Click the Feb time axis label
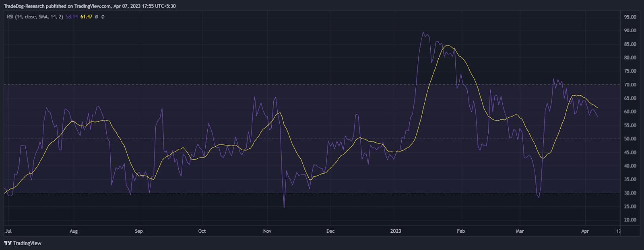 (x=461, y=231)
